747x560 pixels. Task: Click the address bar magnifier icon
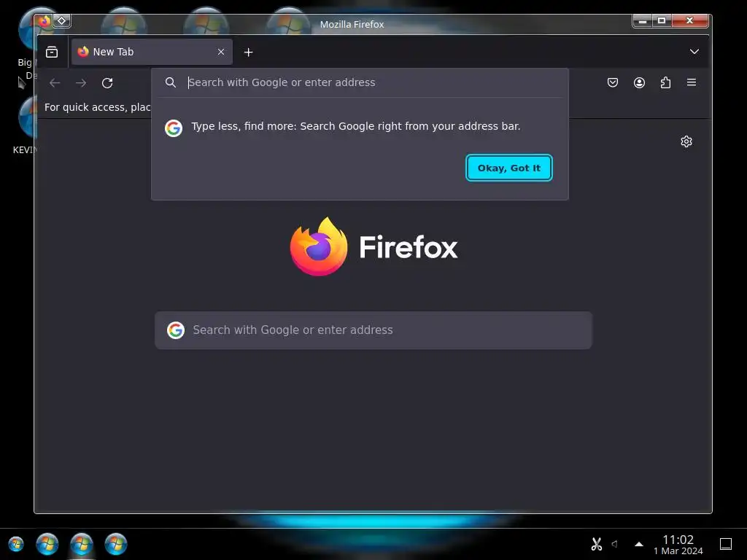coord(171,82)
